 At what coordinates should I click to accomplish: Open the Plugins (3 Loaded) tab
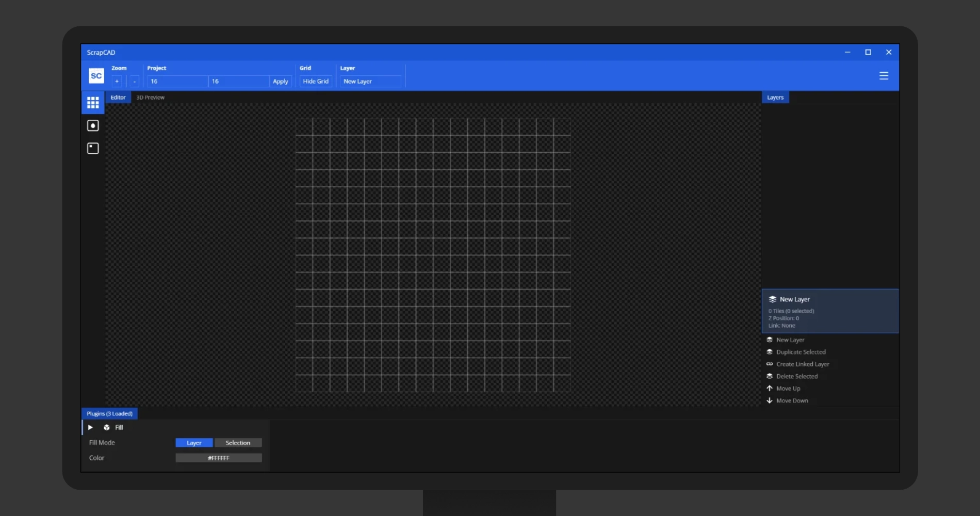[x=109, y=414]
